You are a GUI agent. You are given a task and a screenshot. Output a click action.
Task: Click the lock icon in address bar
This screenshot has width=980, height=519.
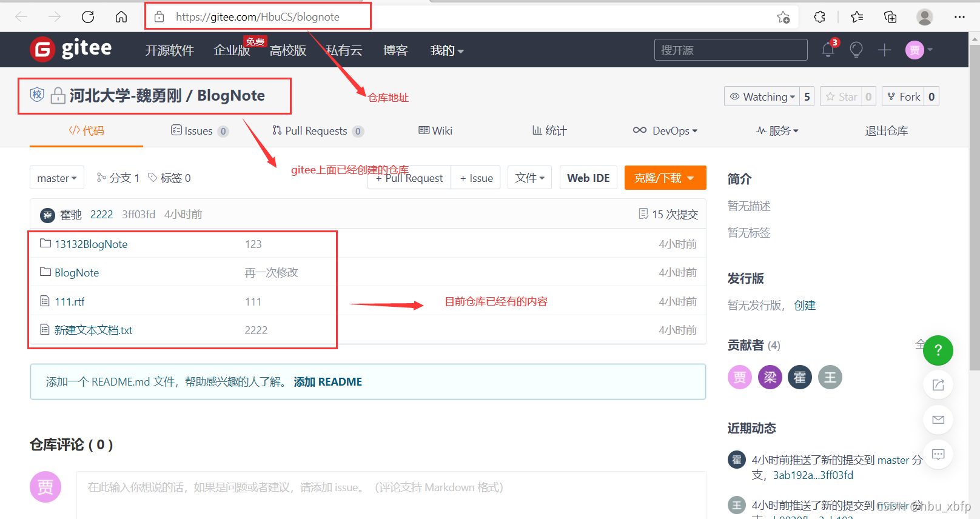click(159, 17)
